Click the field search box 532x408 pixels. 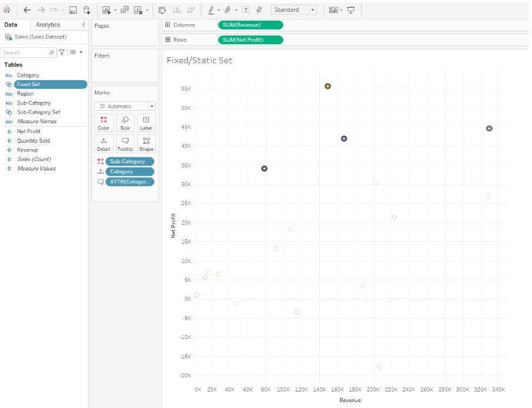pyautogui.click(x=27, y=52)
